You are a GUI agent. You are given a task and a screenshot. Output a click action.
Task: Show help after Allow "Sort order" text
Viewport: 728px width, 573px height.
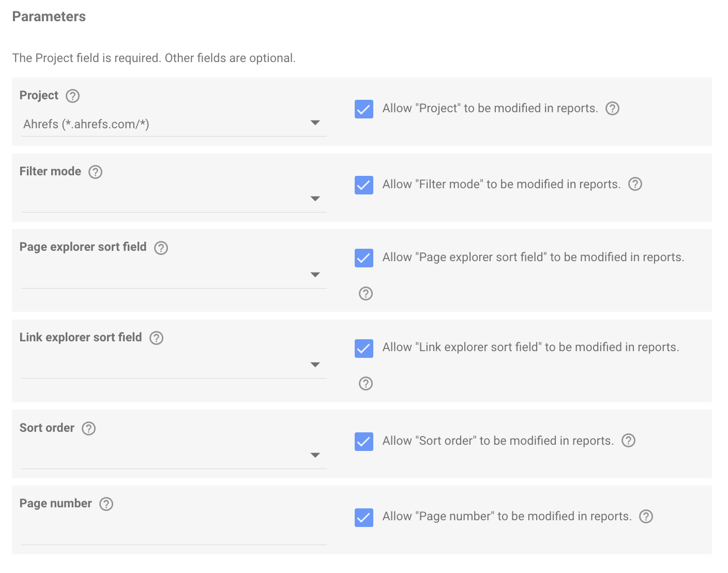pos(628,441)
